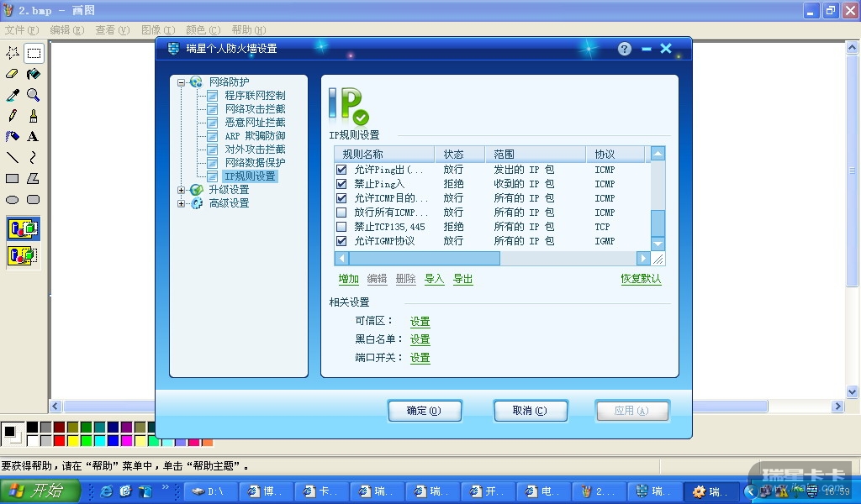Click the rule list scroll-right arrow
The width and height of the screenshot is (861, 504).
(x=643, y=259)
